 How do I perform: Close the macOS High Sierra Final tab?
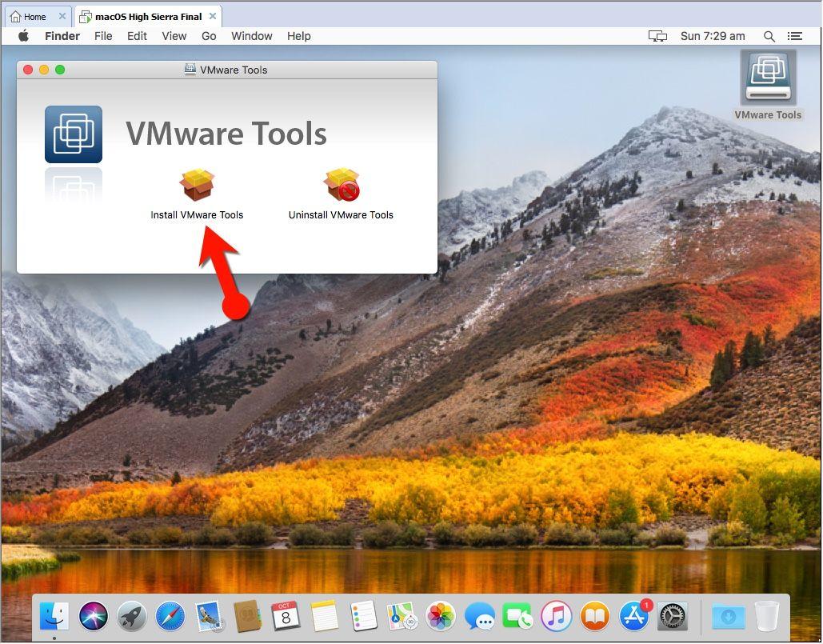point(213,16)
